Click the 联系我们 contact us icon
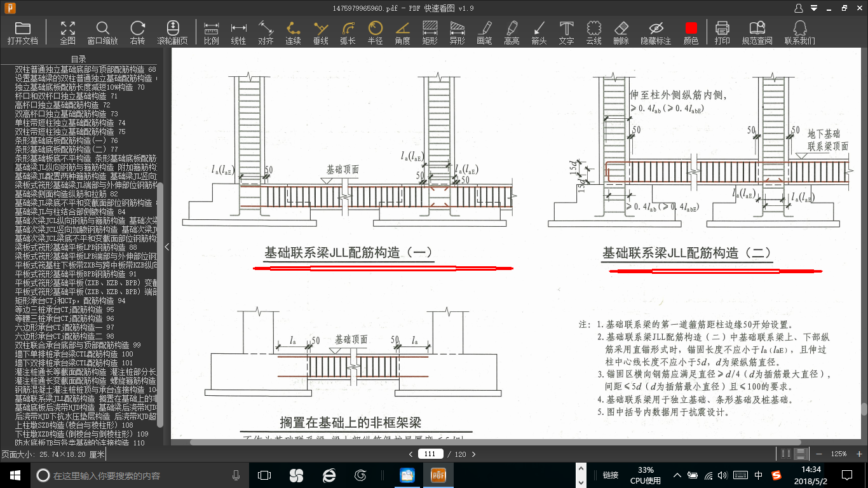Screen dimensions: 868x488 click(x=800, y=32)
